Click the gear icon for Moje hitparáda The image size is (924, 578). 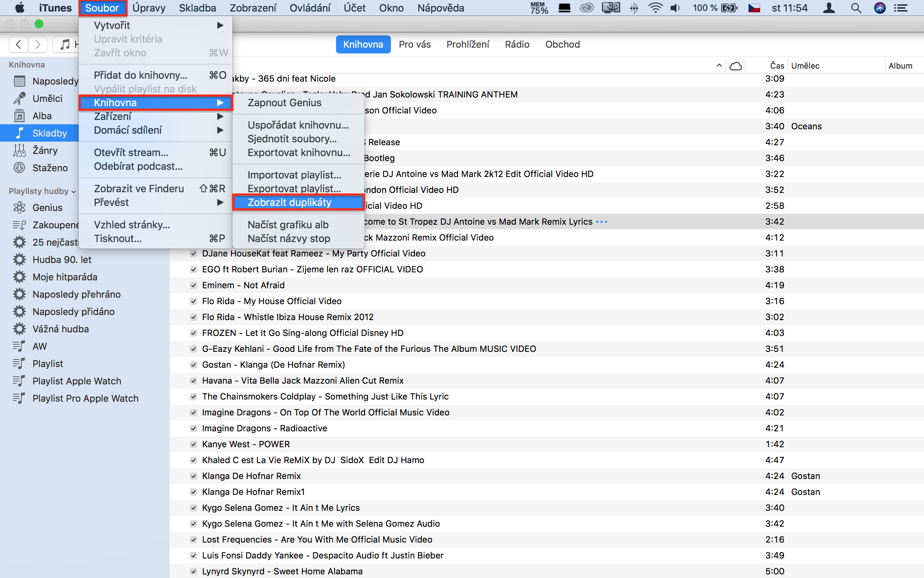(x=19, y=277)
